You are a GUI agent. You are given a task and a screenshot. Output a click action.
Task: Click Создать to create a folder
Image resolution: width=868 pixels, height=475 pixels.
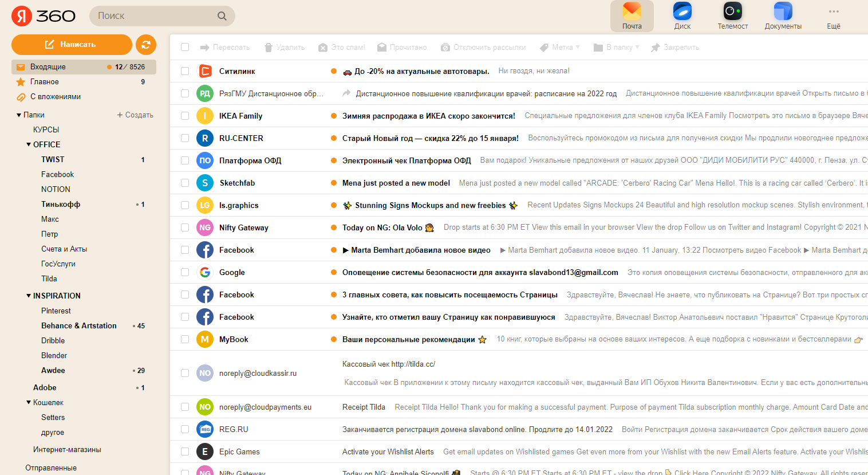(135, 115)
